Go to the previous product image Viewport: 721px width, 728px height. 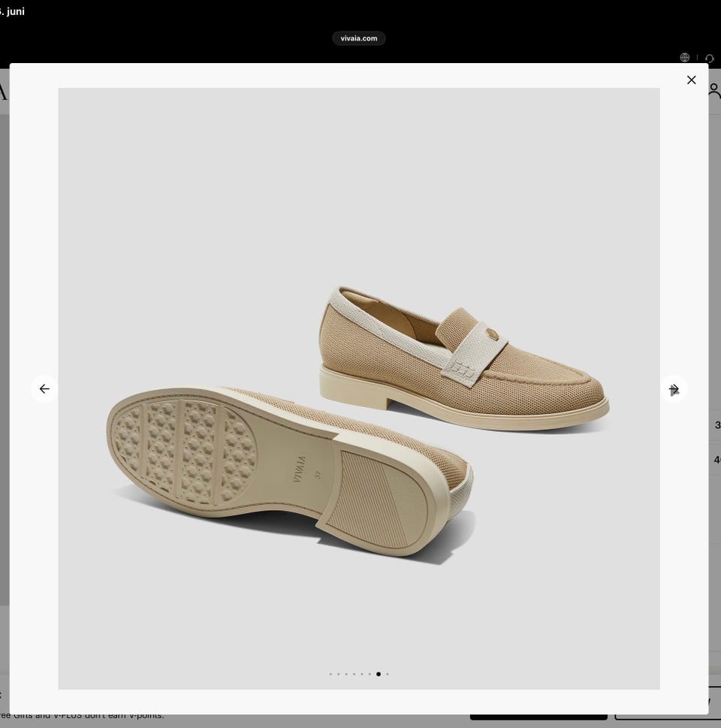click(x=44, y=388)
